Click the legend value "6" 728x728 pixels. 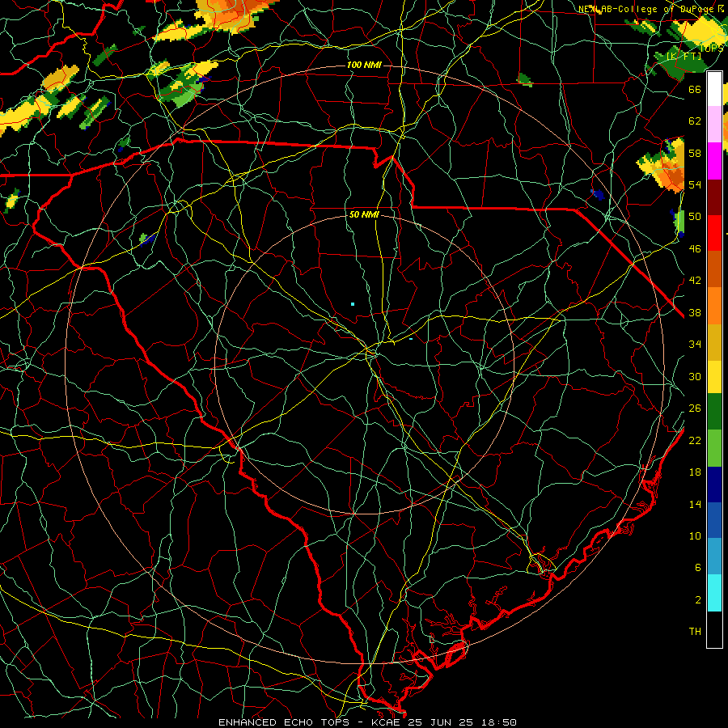[698, 567]
